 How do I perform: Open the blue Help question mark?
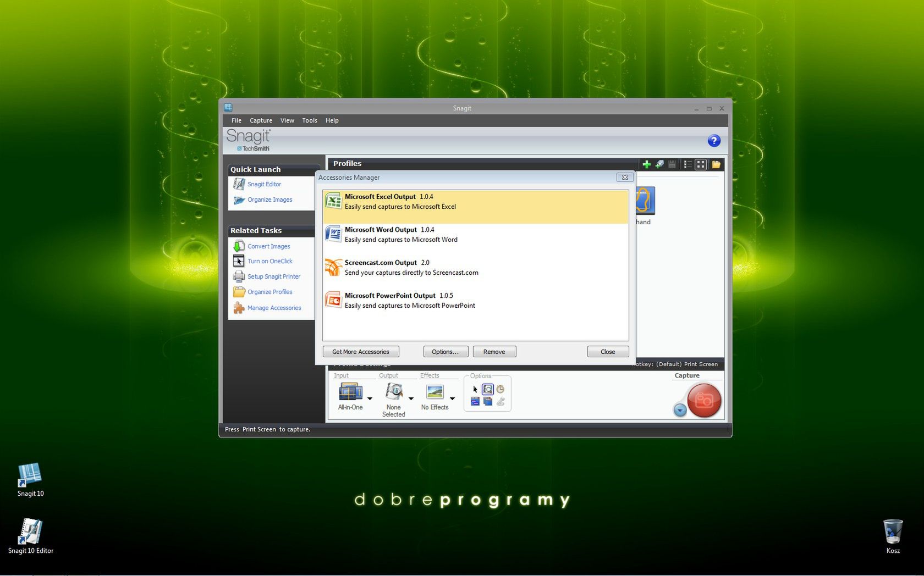click(x=714, y=141)
